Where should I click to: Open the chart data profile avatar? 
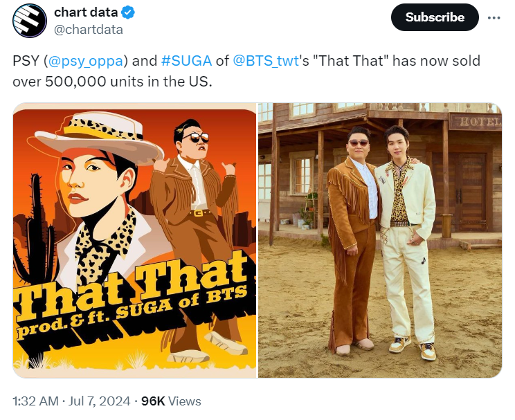tap(30, 21)
